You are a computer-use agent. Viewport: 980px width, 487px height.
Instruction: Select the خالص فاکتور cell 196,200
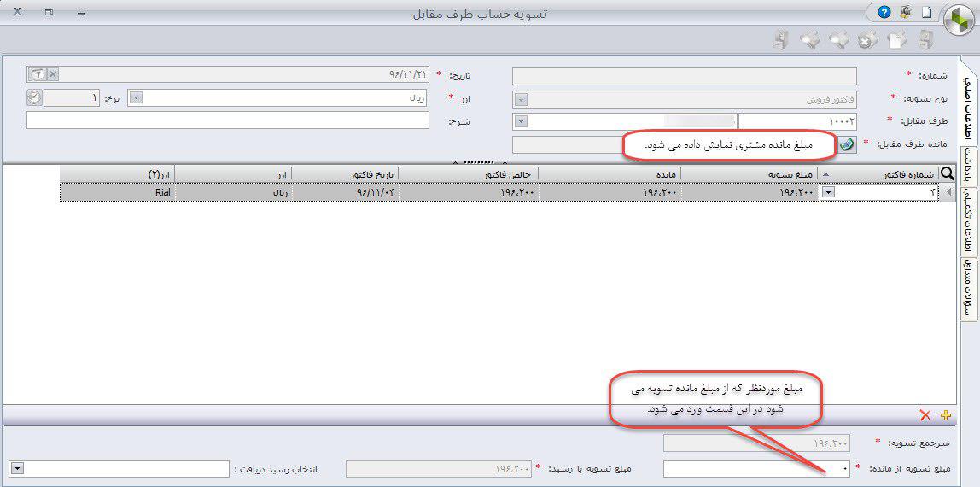468,192
